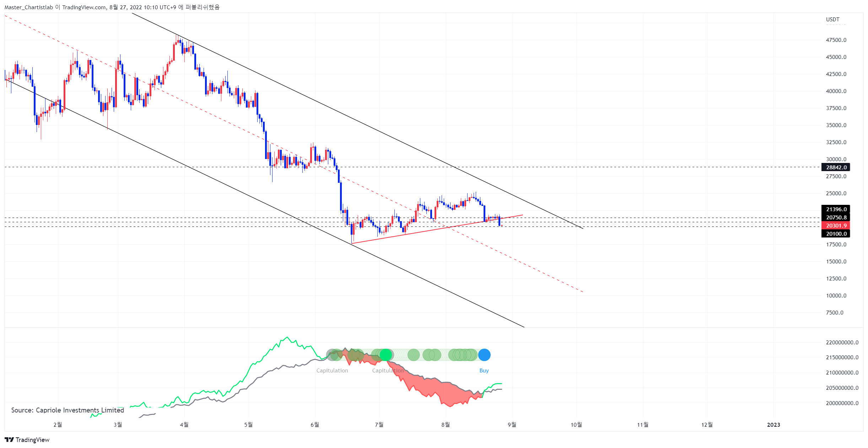Click the 220000000.0 indicator axis value

842,342
